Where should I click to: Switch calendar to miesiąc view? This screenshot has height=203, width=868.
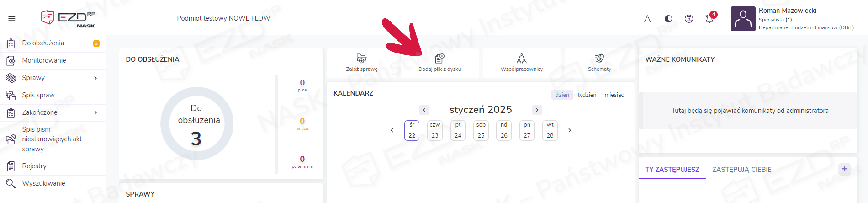(x=614, y=95)
